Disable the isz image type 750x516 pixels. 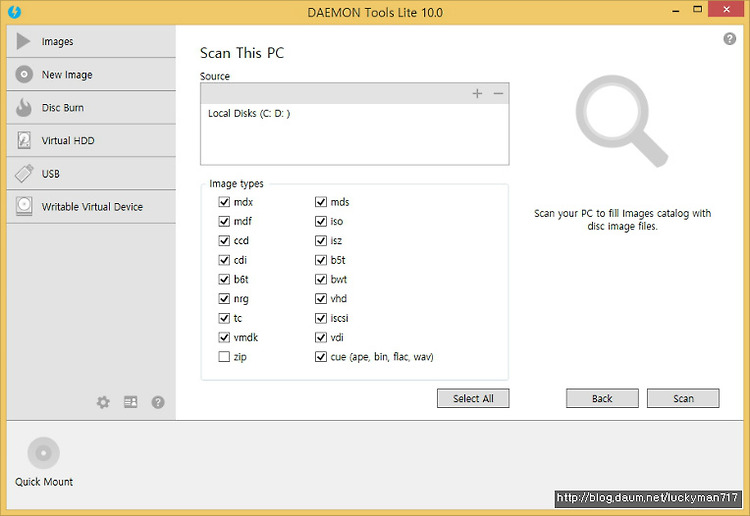point(320,241)
